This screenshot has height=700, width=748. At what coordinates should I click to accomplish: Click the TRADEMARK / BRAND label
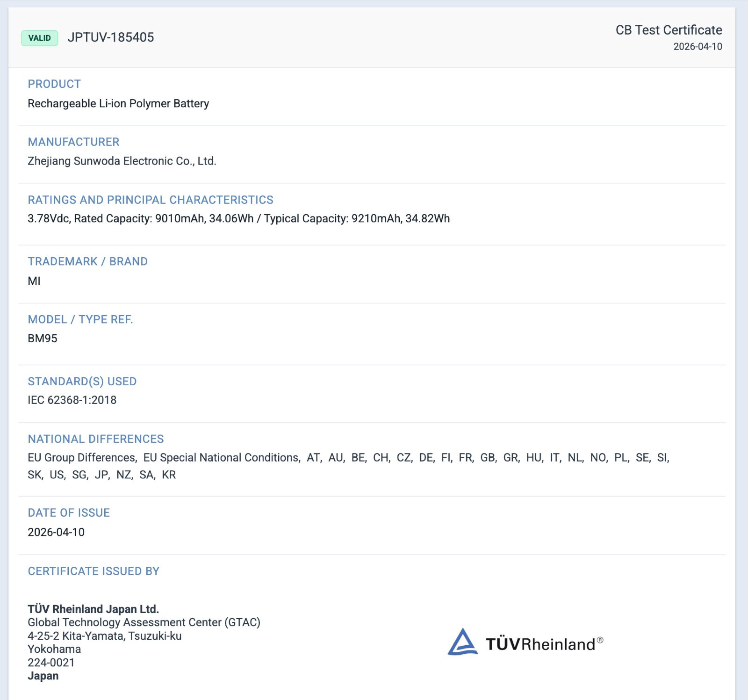click(x=88, y=261)
